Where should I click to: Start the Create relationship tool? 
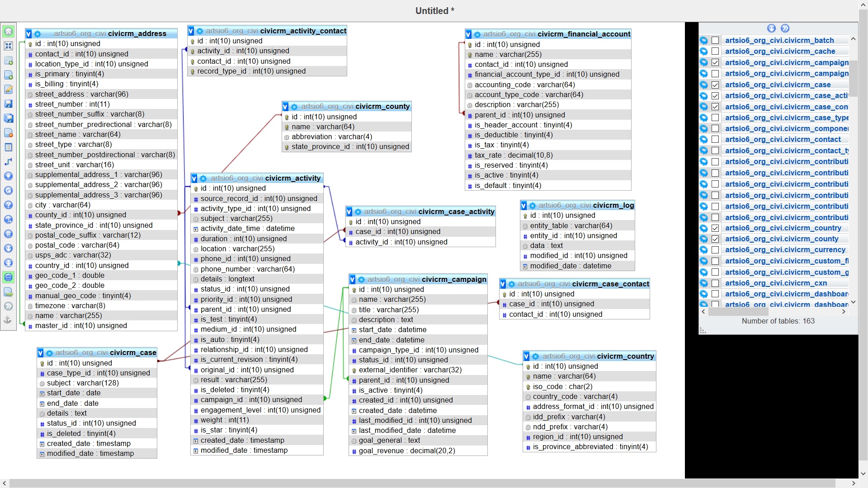click(8, 162)
